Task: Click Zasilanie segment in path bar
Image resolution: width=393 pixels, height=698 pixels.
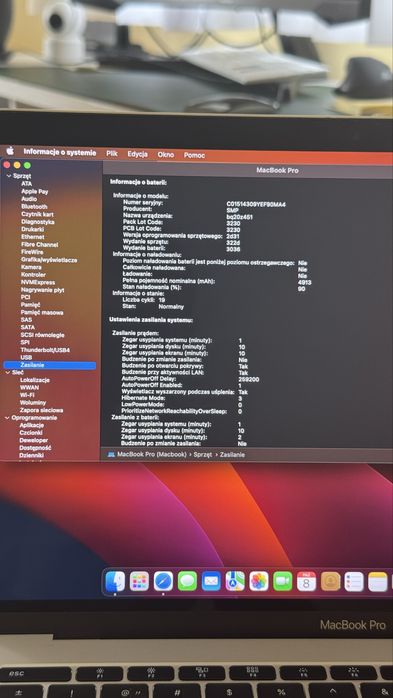Action: tap(232, 455)
